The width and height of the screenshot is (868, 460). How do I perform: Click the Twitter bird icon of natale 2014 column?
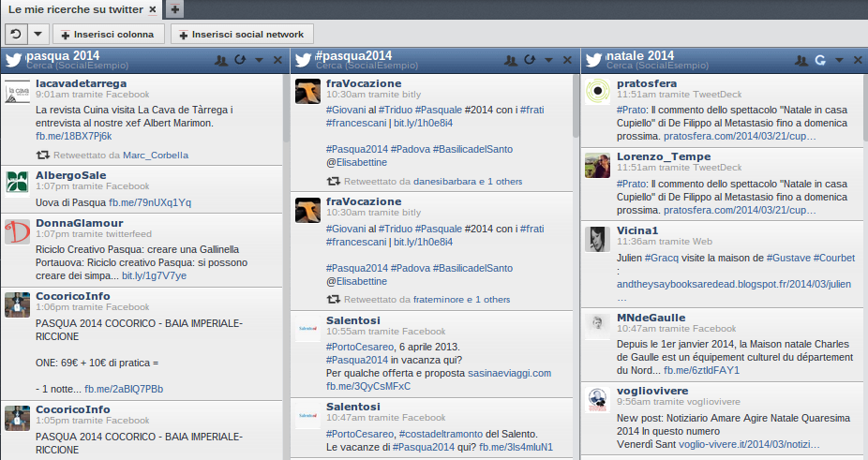click(593, 60)
